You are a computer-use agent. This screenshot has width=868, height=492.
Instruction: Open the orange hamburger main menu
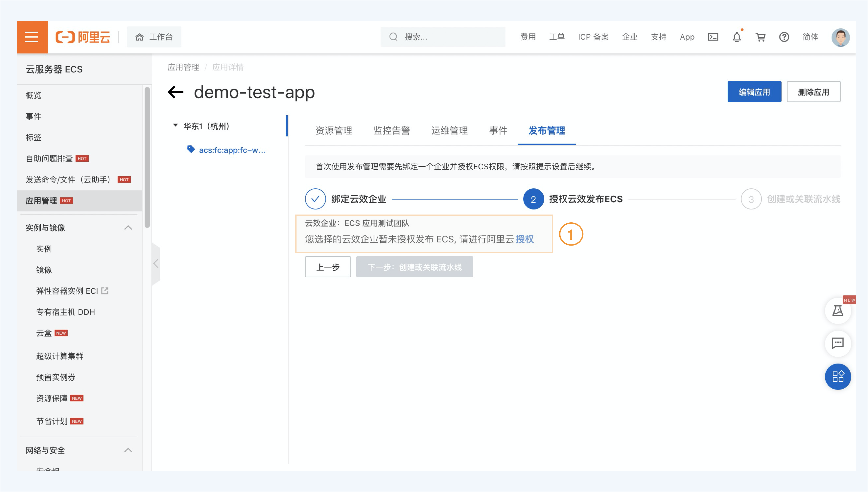32,37
